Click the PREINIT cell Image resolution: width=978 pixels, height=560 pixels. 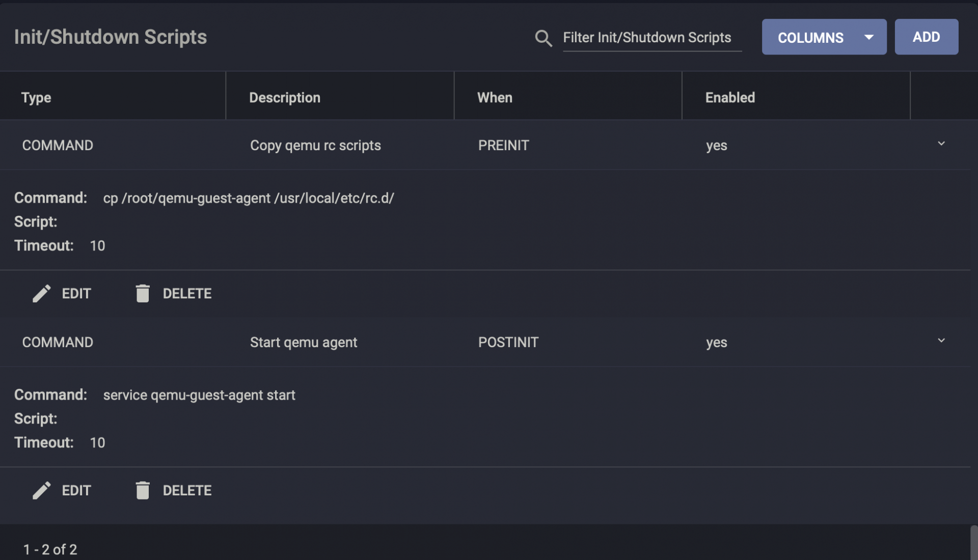tap(503, 146)
